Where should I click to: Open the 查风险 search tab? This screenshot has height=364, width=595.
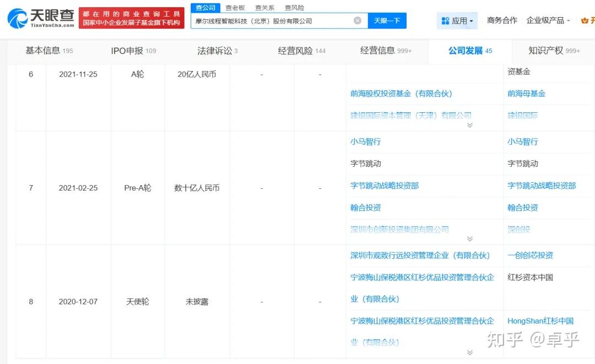point(294,7)
